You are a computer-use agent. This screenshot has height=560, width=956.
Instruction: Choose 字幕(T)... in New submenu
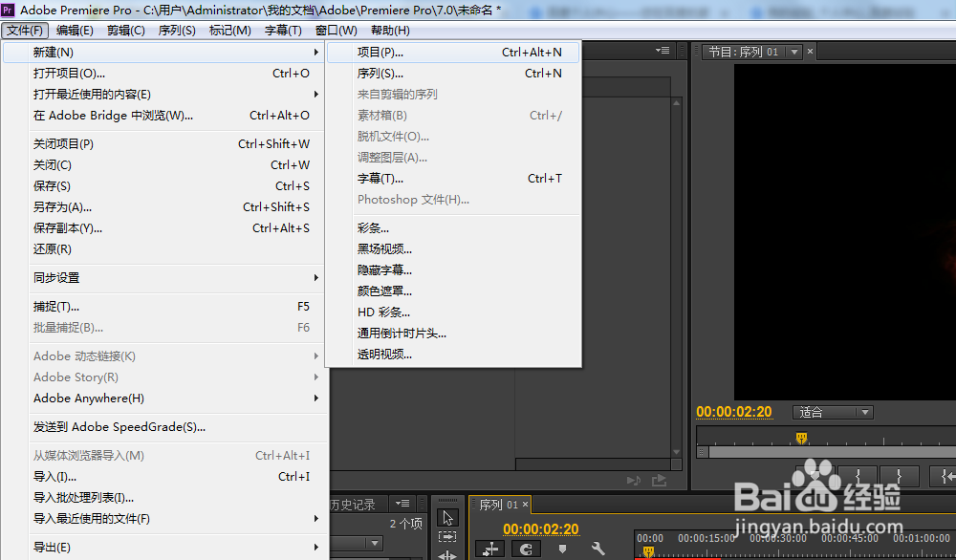[453, 179]
